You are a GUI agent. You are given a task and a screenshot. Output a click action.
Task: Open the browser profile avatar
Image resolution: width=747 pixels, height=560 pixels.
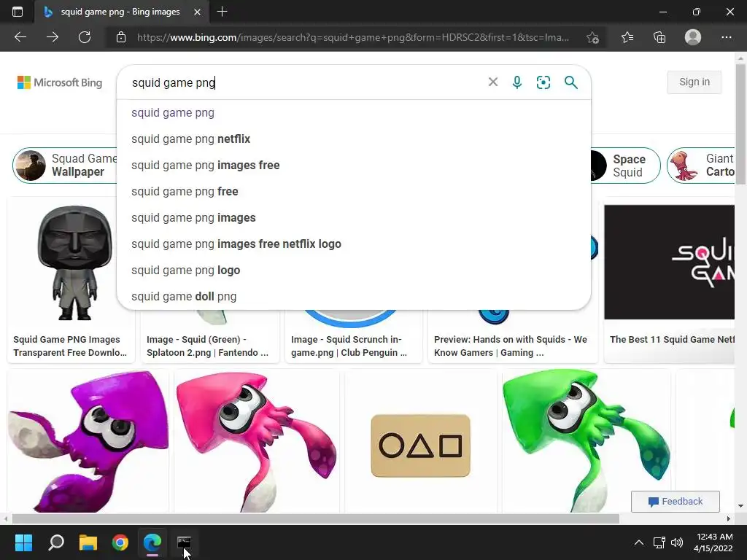pyautogui.click(x=693, y=37)
